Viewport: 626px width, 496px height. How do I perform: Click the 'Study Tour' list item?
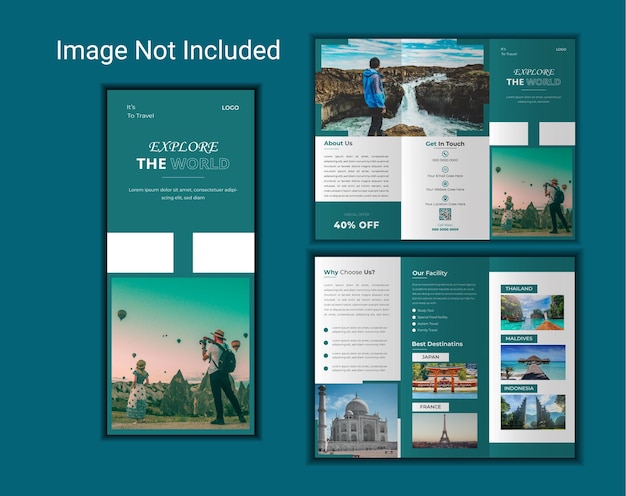coord(426,310)
